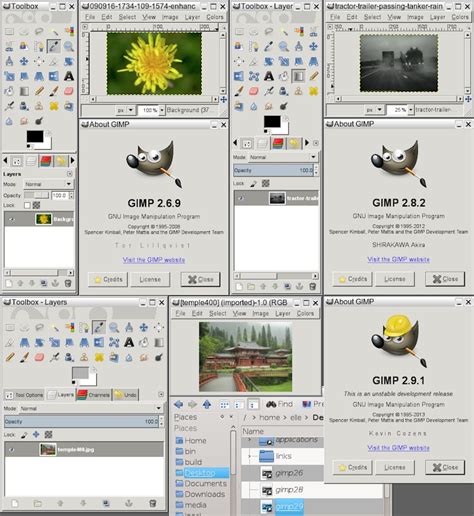Click License in the GIMP 2.8.2 About dialog
474x516 pixels.
(395, 279)
